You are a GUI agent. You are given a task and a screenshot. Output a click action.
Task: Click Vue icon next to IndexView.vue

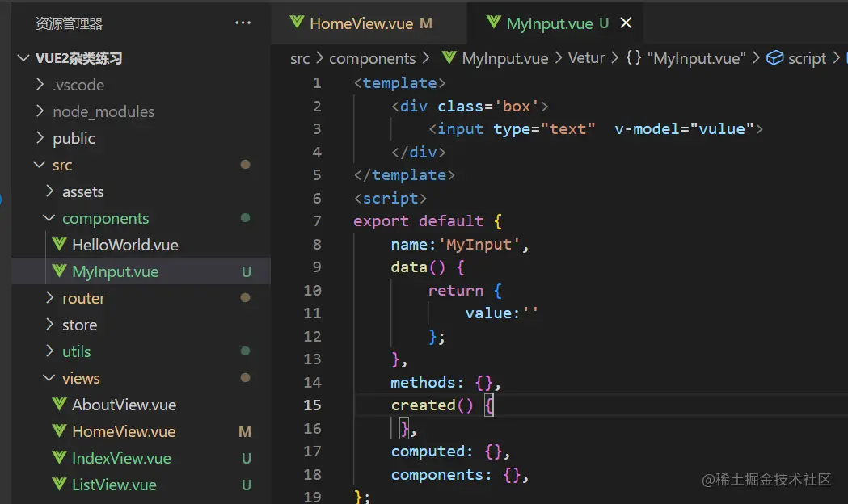pyautogui.click(x=60, y=457)
